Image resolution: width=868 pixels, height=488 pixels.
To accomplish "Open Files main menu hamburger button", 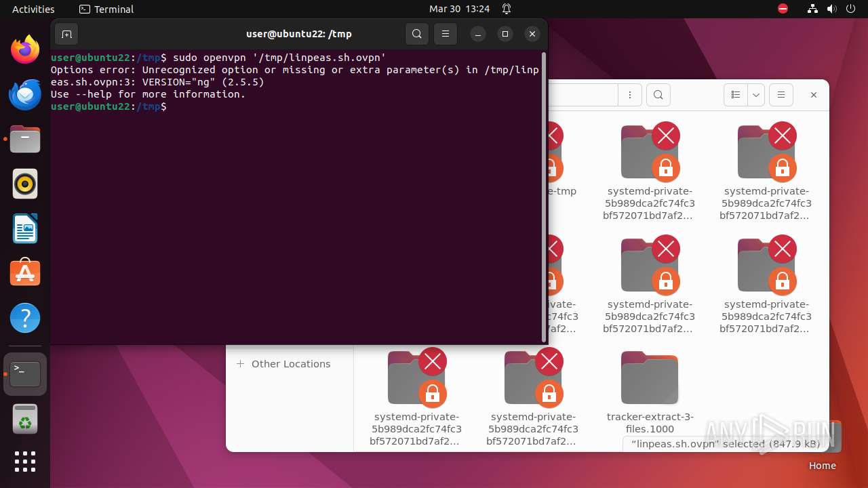I will 781,95.
